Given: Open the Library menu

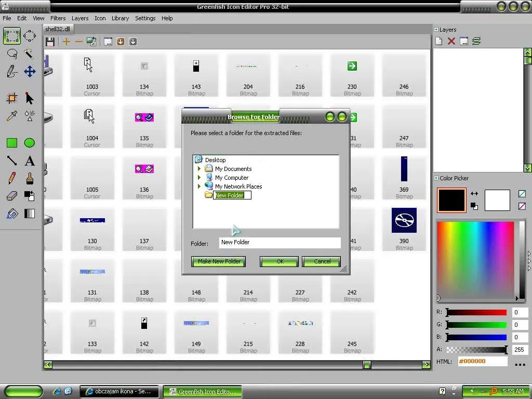Looking at the screenshot, I should tap(120, 18).
